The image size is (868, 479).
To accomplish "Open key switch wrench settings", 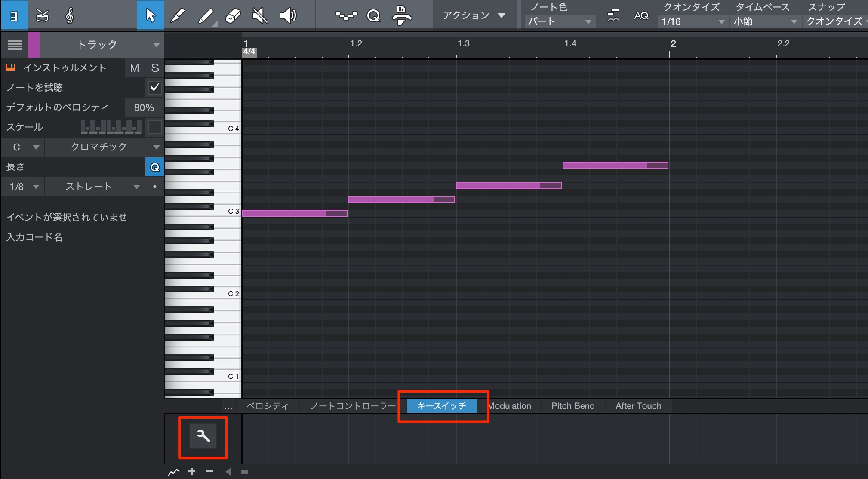I will point(203,436).
